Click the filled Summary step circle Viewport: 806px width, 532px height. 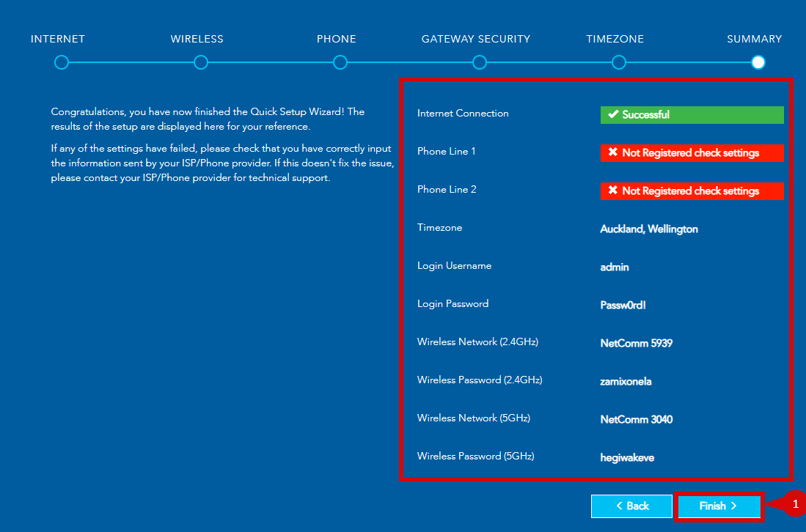point(758,63)
